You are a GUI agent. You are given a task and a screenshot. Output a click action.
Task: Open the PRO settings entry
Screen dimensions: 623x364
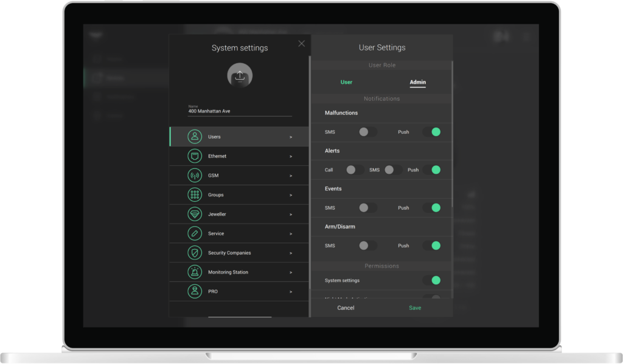pyautogui.click(x=239, y=291)
